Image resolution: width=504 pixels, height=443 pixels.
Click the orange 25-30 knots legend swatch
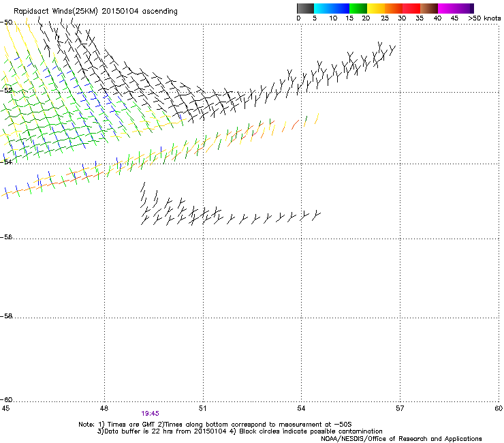coord(394,8)
